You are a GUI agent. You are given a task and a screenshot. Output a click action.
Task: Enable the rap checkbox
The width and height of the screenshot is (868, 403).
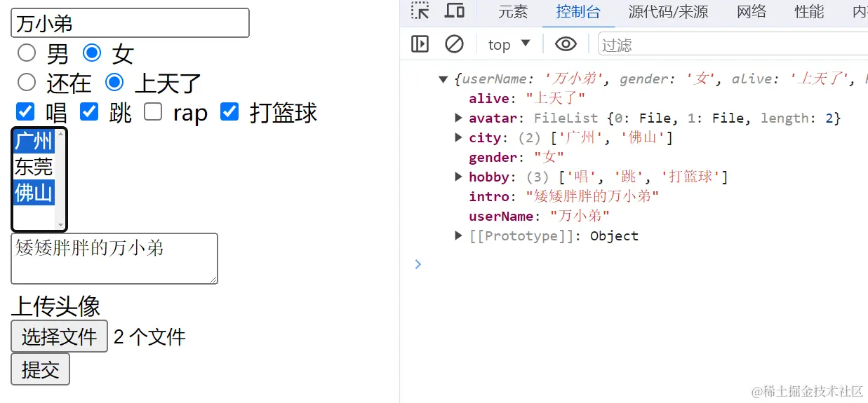click(x=153, y=111)
